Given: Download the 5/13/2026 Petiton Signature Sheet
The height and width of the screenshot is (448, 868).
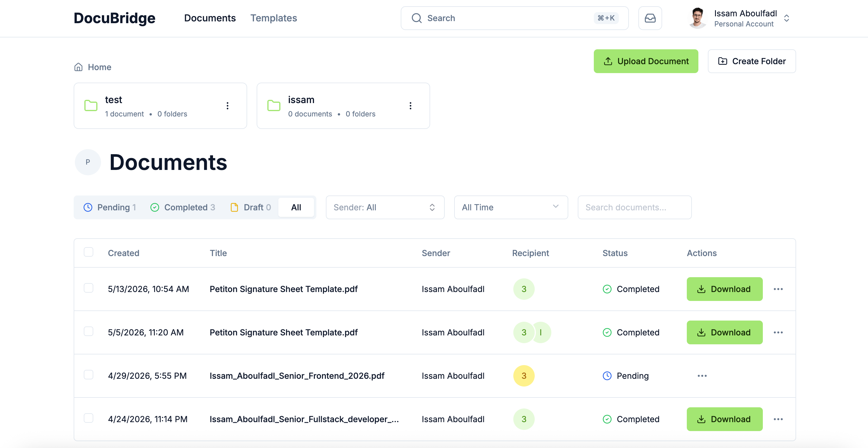Looking at the screenshot, I should (x=725, y=289).
